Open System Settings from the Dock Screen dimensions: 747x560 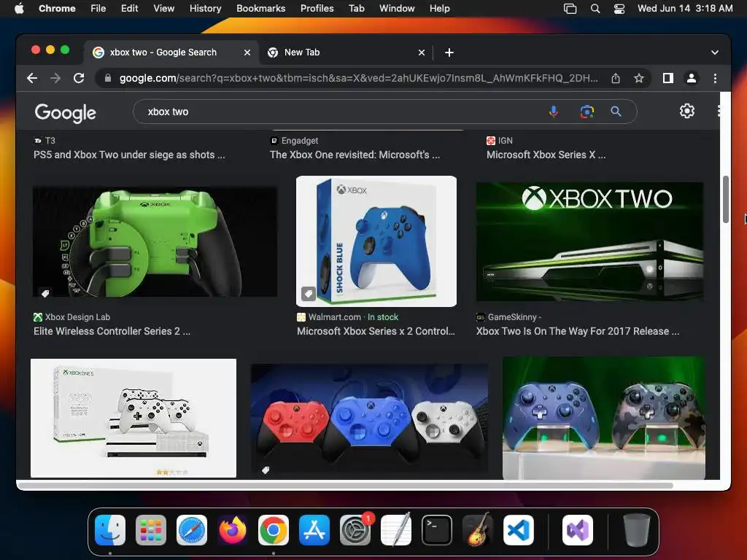point(355,530)
